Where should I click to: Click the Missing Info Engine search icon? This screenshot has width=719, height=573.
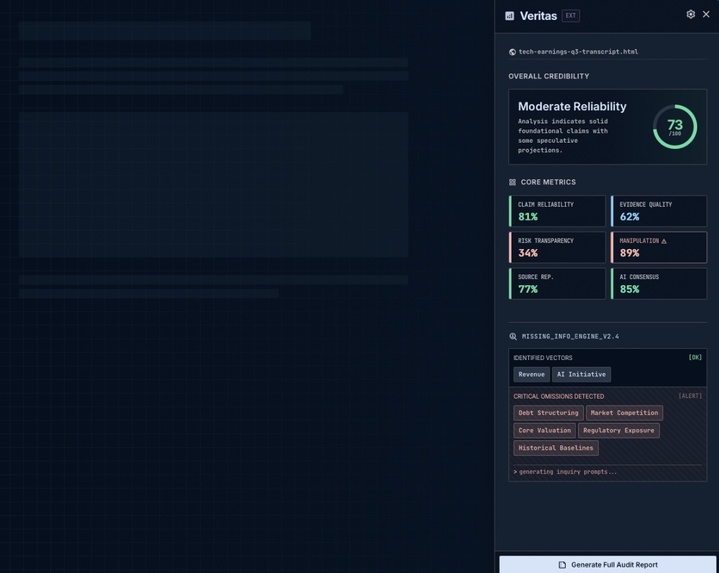513,336
